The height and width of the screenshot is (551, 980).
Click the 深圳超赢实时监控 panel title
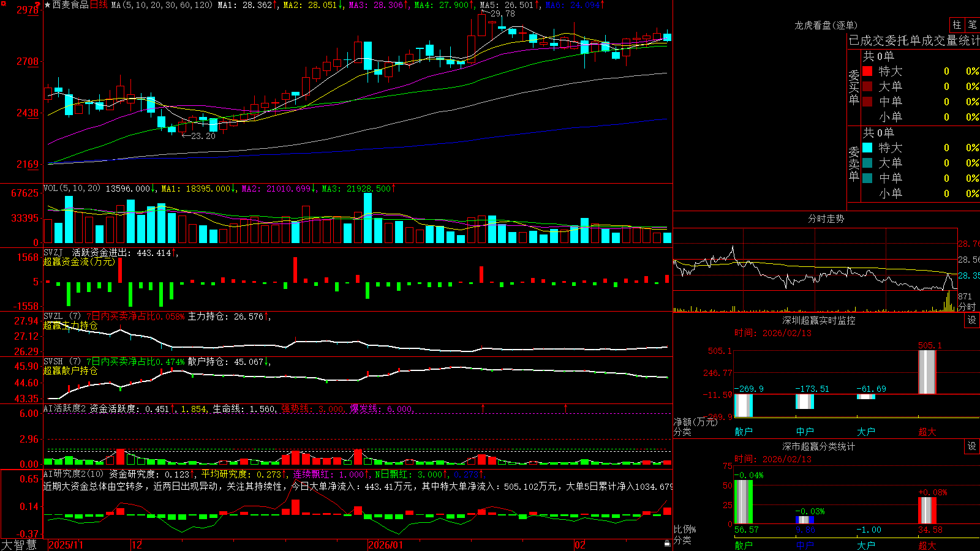tap(818, 320)
